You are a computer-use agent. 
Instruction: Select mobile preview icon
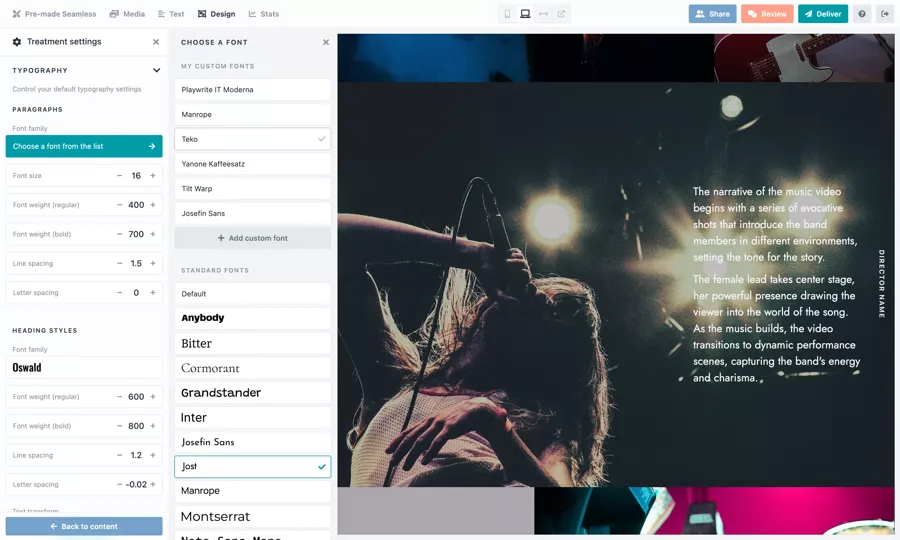pyautogui.click(x=507, y=14)
